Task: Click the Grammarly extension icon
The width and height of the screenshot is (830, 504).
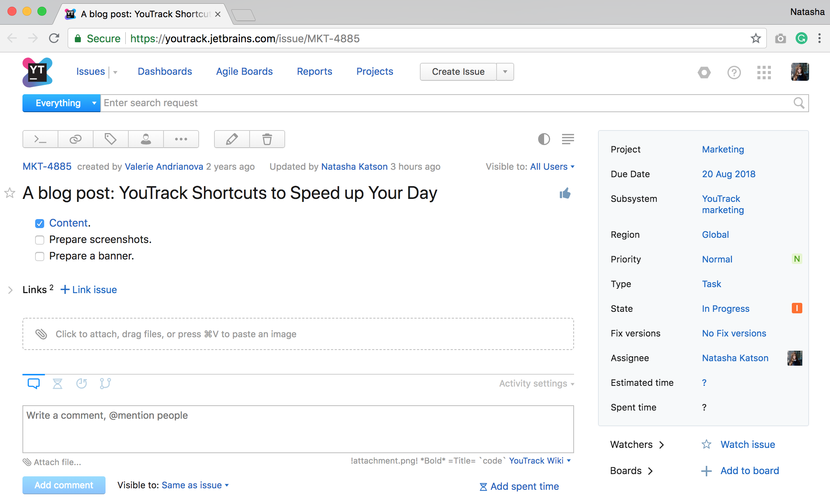Action: coord(801,38)
